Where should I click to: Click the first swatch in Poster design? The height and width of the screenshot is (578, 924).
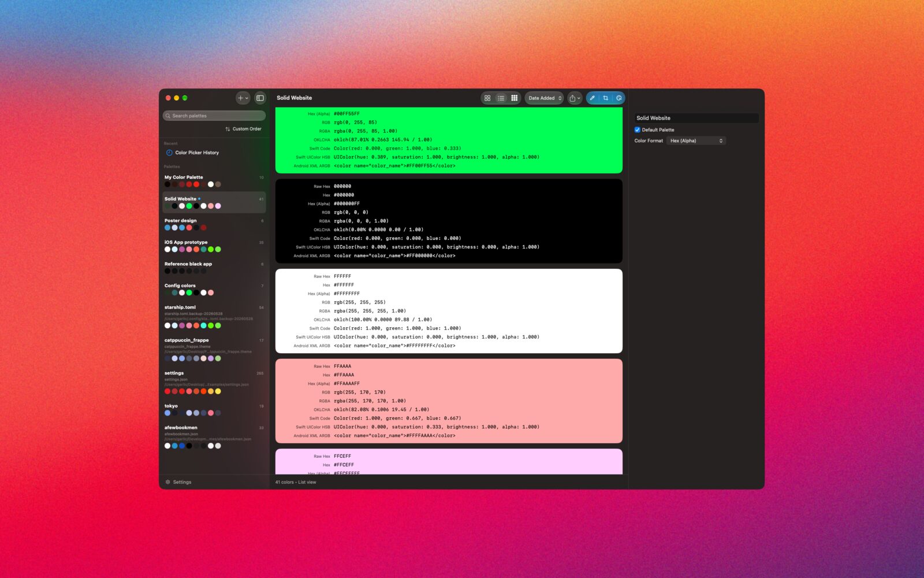click(167, 228)
